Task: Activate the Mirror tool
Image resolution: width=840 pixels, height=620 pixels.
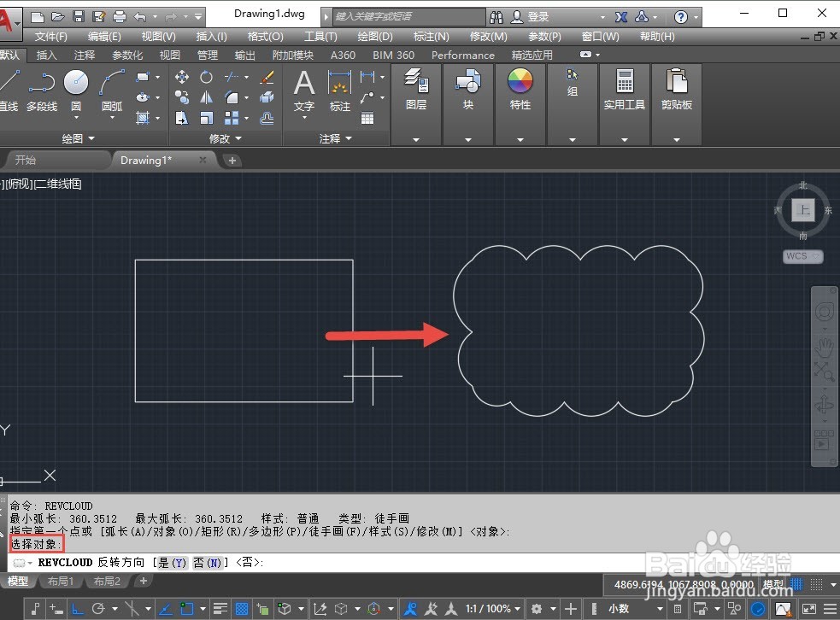Action: 206,97
